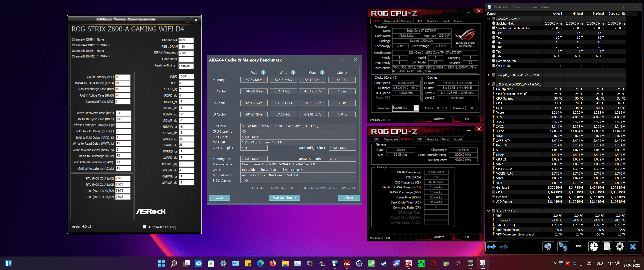Open Steam from the taskbar
This screenshot has height=270, width=644.
(x=384, y=263)
